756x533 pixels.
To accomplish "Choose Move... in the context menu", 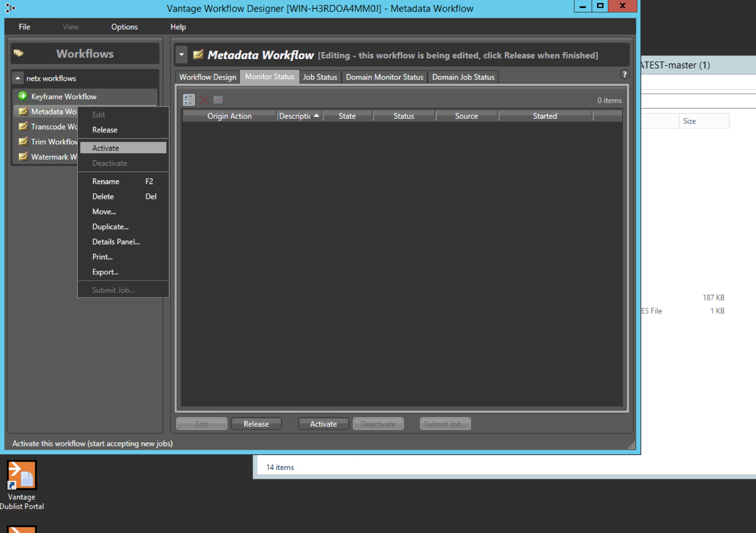I will point(123,211).
